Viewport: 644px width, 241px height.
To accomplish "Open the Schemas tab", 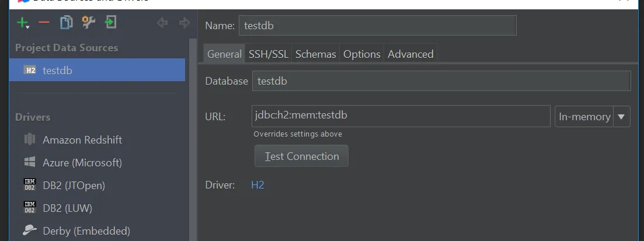I will click(x=315, y=54).
